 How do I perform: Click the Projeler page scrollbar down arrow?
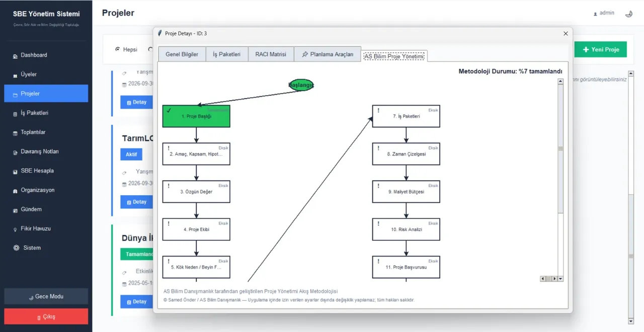[631, 321]
